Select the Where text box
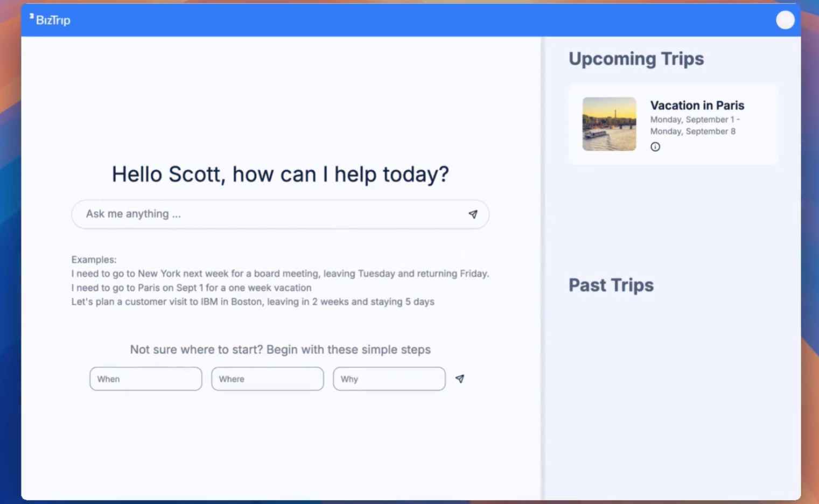This screenshot has height=504, width=819. (267, 379)
